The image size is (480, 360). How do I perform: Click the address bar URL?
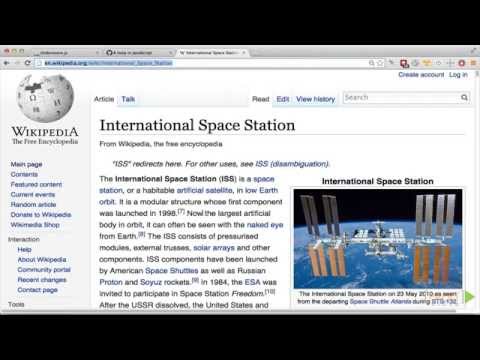coord(108,63)
